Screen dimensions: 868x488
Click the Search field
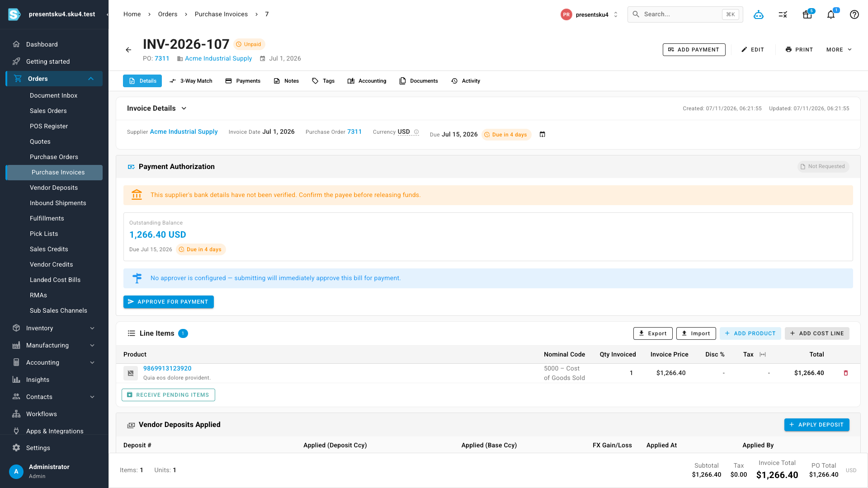(685, 14)
